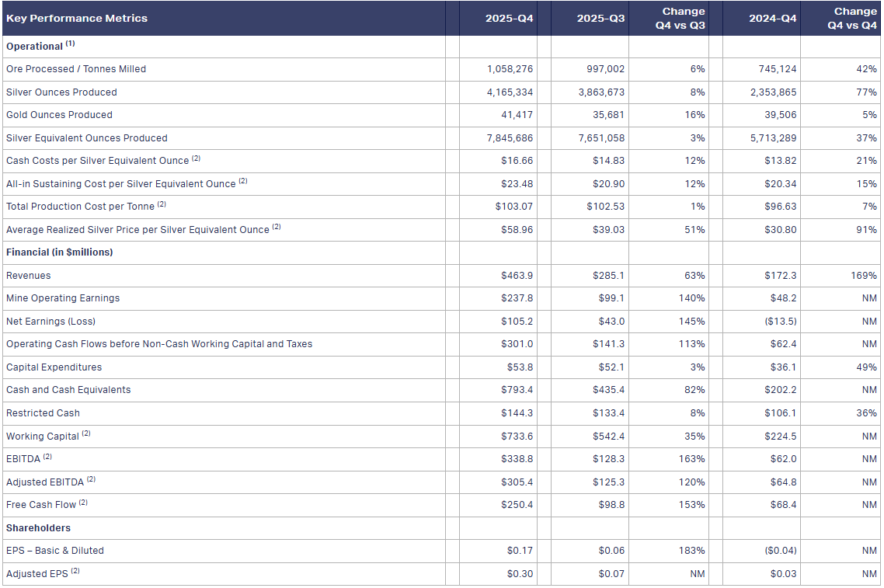Open footnote (2) next to Working Capital
Viewport: 884px width, 588px height.
(x=86, y=433)
